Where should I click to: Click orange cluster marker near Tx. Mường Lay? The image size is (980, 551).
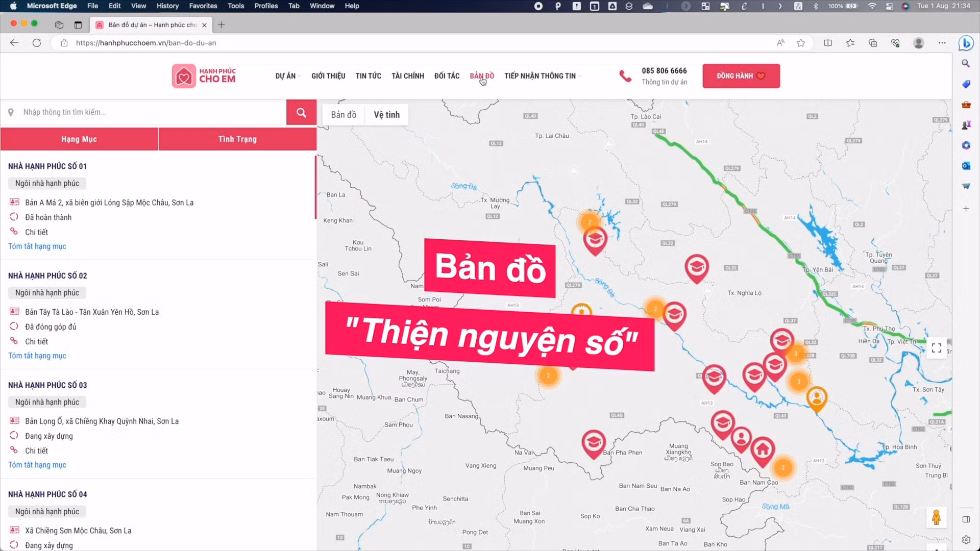click(x=590, y=222)
